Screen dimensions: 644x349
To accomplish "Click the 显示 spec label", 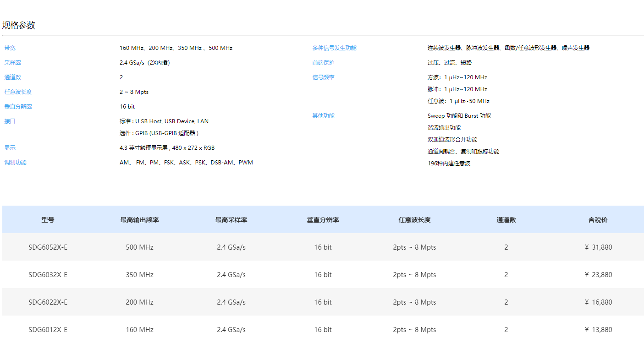I will pyautogui.click(x=10, y=148).
